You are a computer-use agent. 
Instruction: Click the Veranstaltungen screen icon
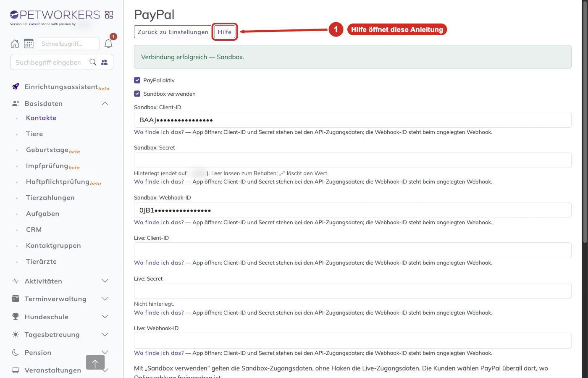click(16, 370)
